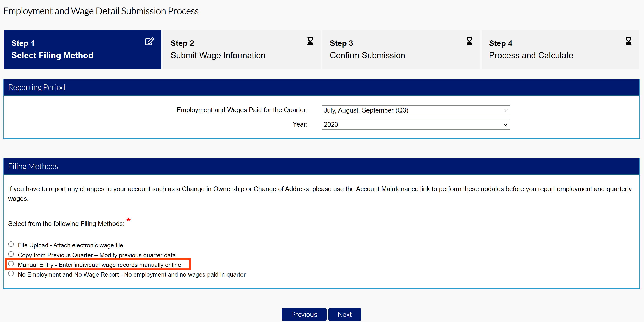644x322 pixels.
Task: Click the hourglass icon on Step 3
Action: tap(469, 42)
